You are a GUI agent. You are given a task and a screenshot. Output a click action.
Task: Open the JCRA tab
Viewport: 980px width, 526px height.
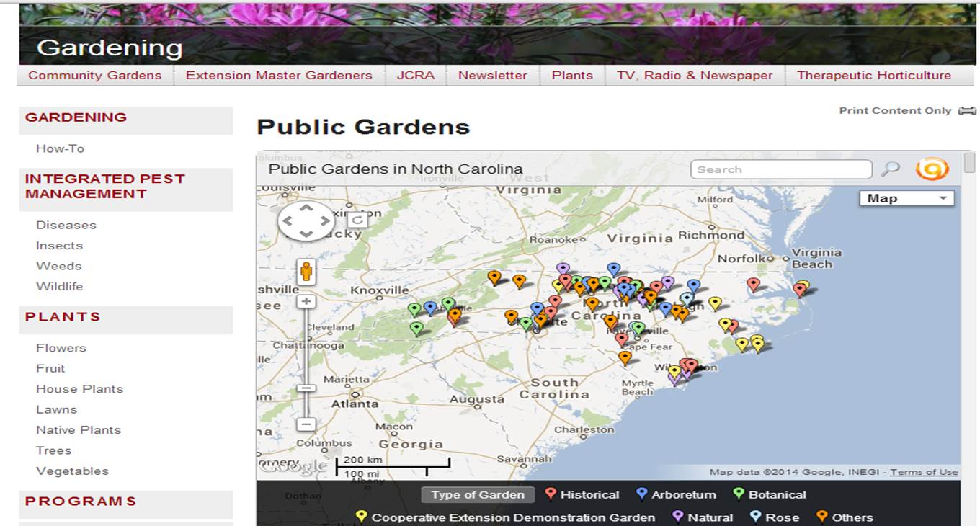pos(416,75)
